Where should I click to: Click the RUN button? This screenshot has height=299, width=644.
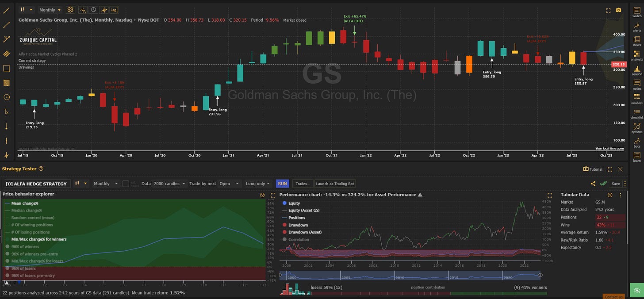click(282, 184)
